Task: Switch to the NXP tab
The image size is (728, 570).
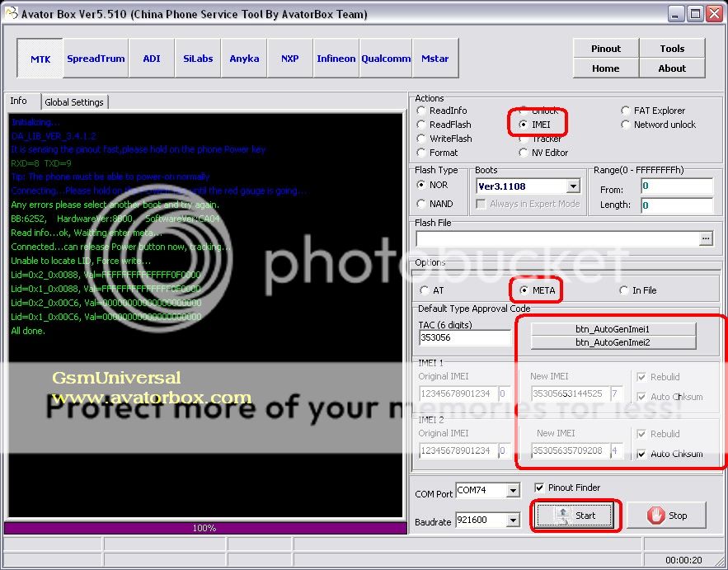Action: (289, 59)
